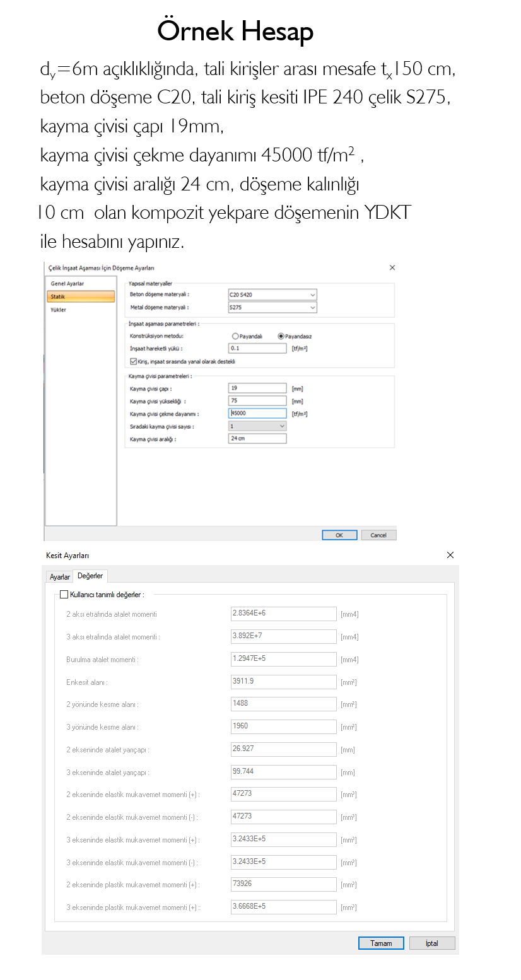Confirm with the Tamam button
This screenshot has width=521, height=980.
(x=381, y=943)
